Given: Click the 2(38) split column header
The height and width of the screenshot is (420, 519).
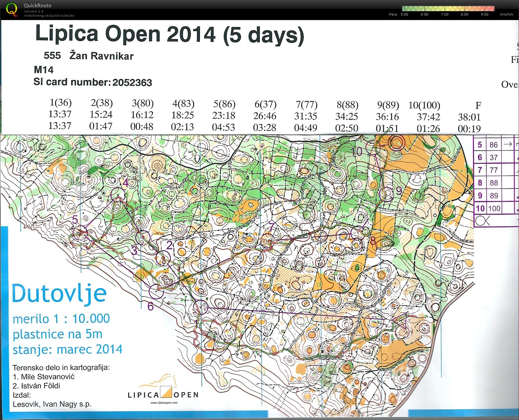Looking at the screenshot, I should tap(102, 103).
